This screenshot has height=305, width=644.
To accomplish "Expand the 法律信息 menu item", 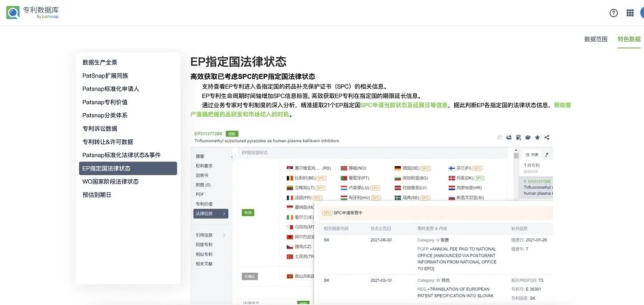I will pyautogui.click(x=210, y=213).
